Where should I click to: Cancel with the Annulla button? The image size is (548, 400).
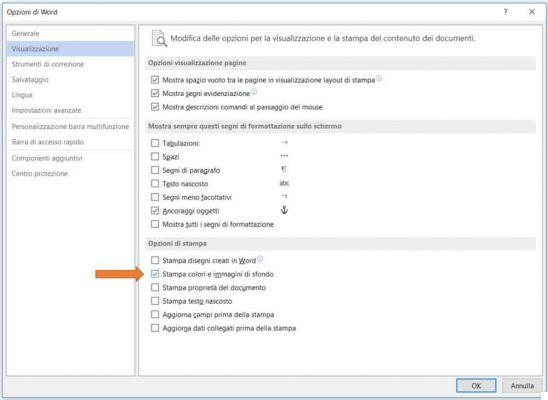coord(522,386)
